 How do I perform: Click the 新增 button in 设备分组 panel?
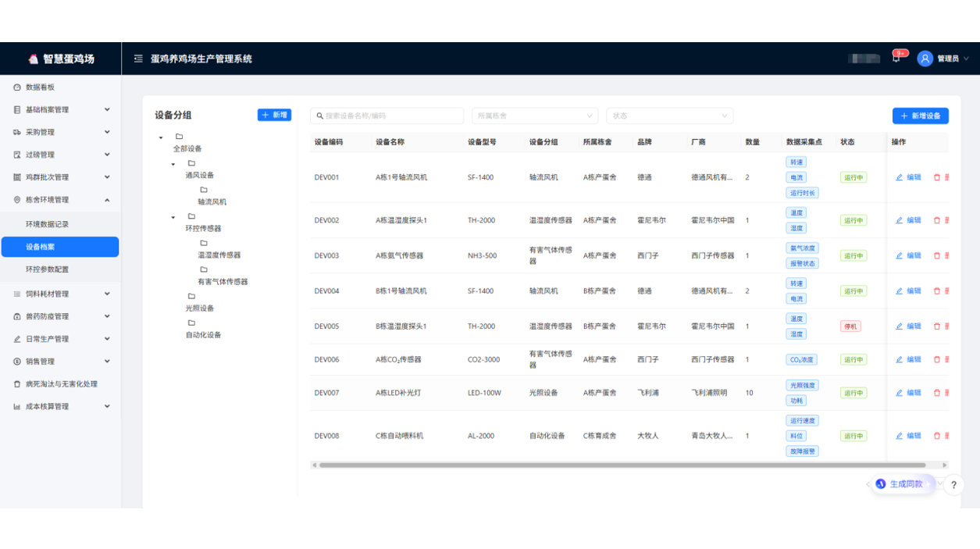(274, 115)
